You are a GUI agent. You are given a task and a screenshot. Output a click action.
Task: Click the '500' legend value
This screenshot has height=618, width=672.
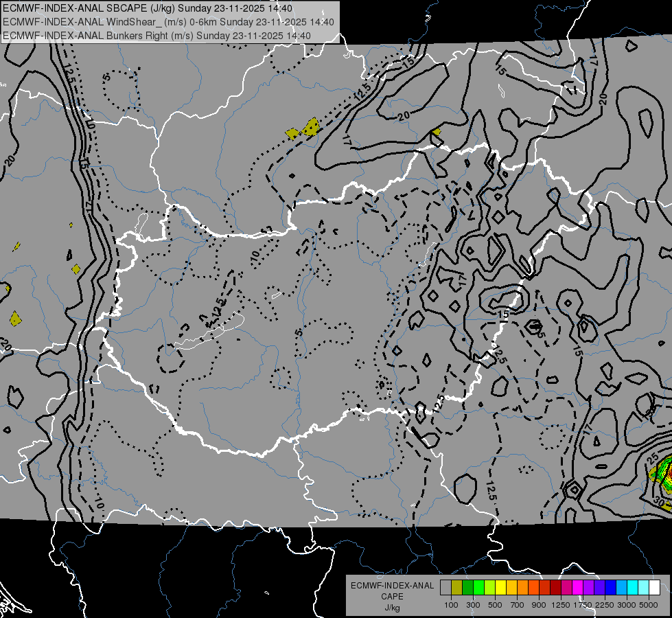click(x=495, y=605)
